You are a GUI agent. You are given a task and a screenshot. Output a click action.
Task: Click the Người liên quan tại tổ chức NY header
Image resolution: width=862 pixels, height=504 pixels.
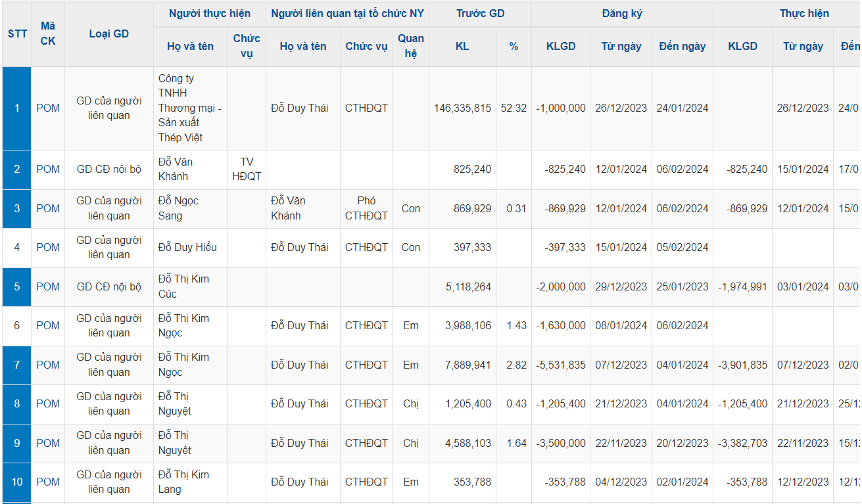pos(347,14)
